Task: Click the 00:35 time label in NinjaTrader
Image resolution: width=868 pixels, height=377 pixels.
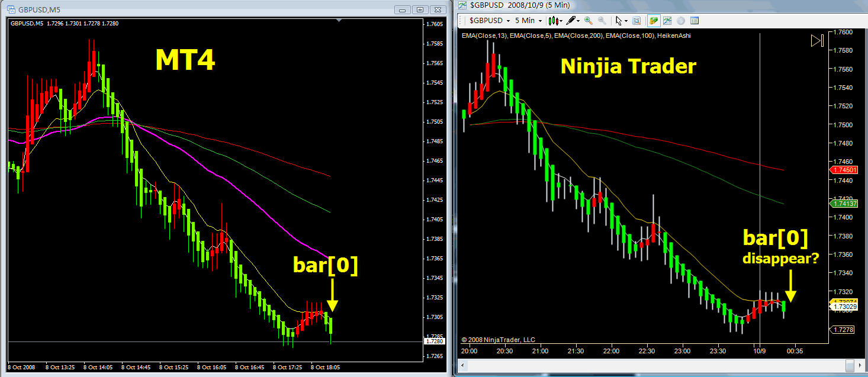Action: pos(795,351)
